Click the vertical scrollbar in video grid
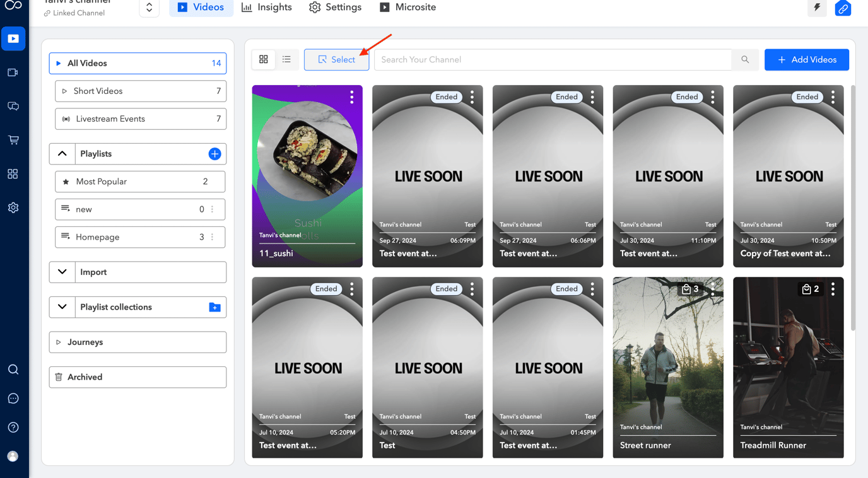The width and height of the screenshot is (868, 478). [x=853, y=208]
